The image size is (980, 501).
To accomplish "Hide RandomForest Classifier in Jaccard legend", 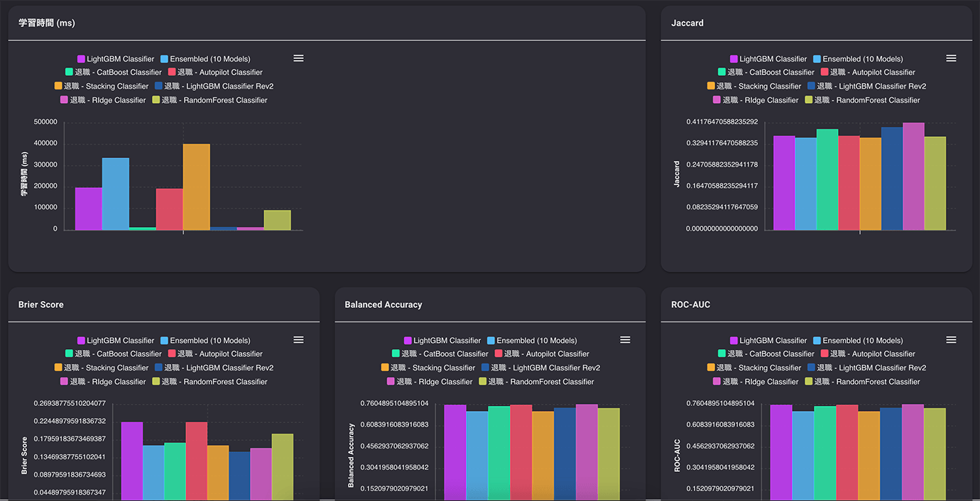I will click(863, 100).
